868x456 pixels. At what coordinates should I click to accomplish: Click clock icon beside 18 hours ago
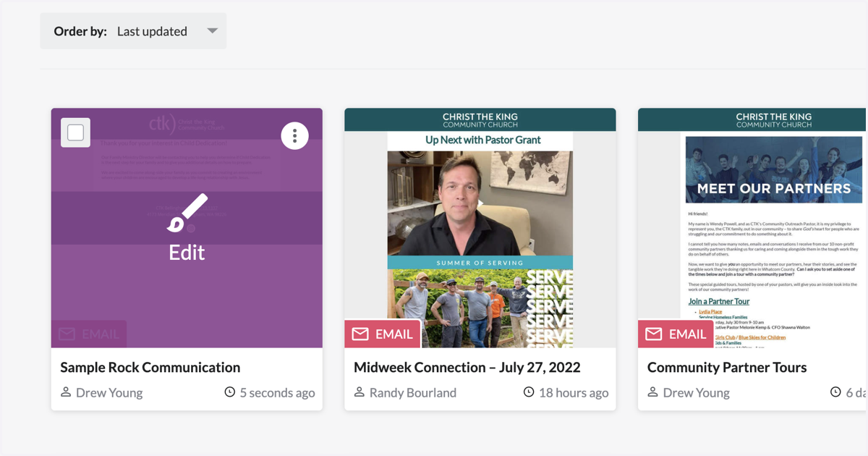[x=529, y=392]
